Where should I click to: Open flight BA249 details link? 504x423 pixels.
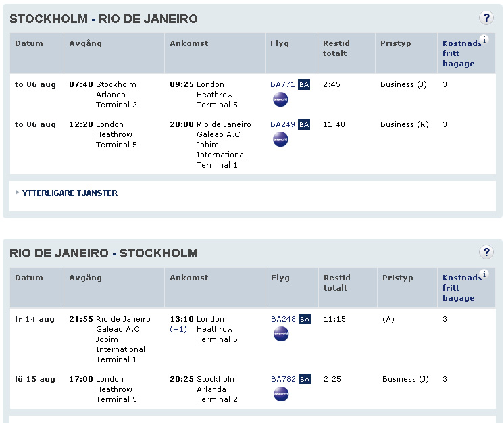tap(282, 124)
